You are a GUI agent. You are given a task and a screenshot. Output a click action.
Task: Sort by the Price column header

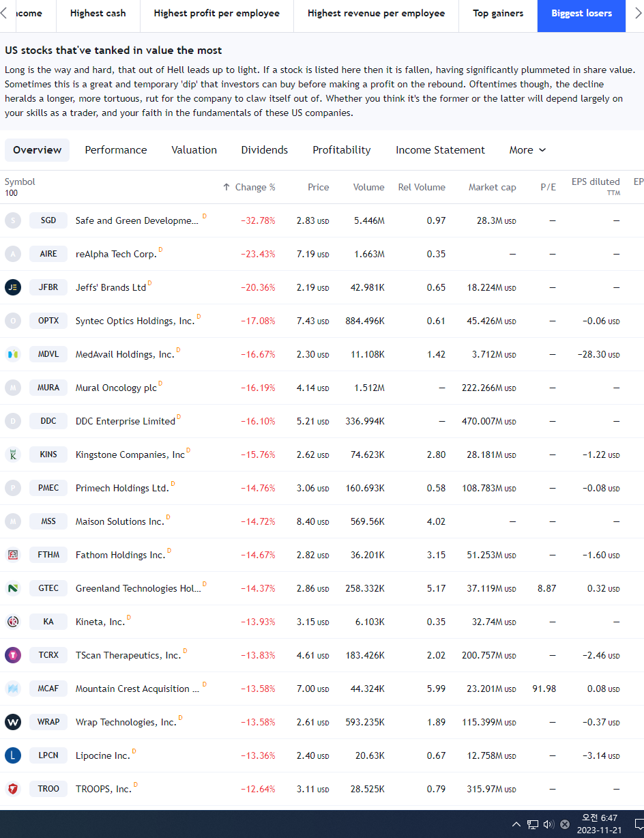(x=318, y=187)
